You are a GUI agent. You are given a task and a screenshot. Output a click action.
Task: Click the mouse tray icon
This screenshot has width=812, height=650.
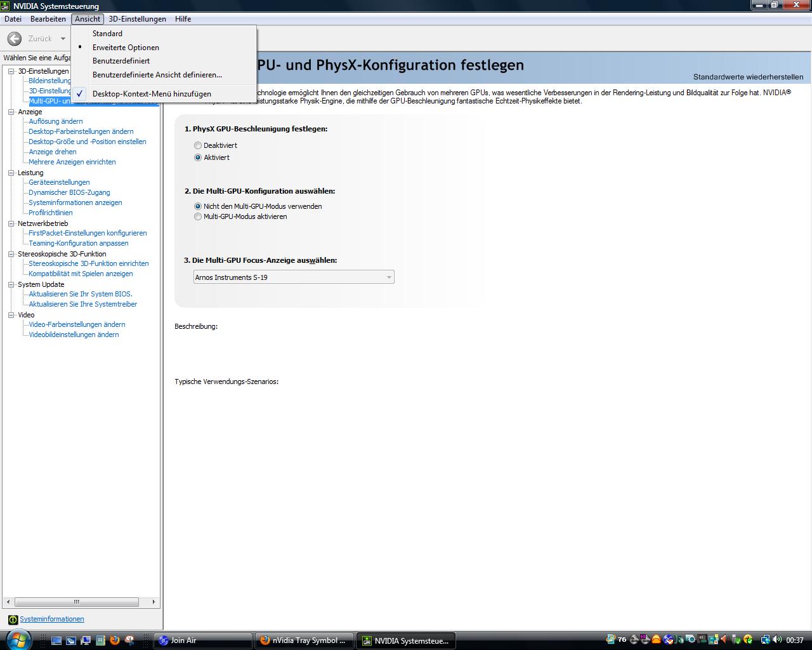pos(679,640)
